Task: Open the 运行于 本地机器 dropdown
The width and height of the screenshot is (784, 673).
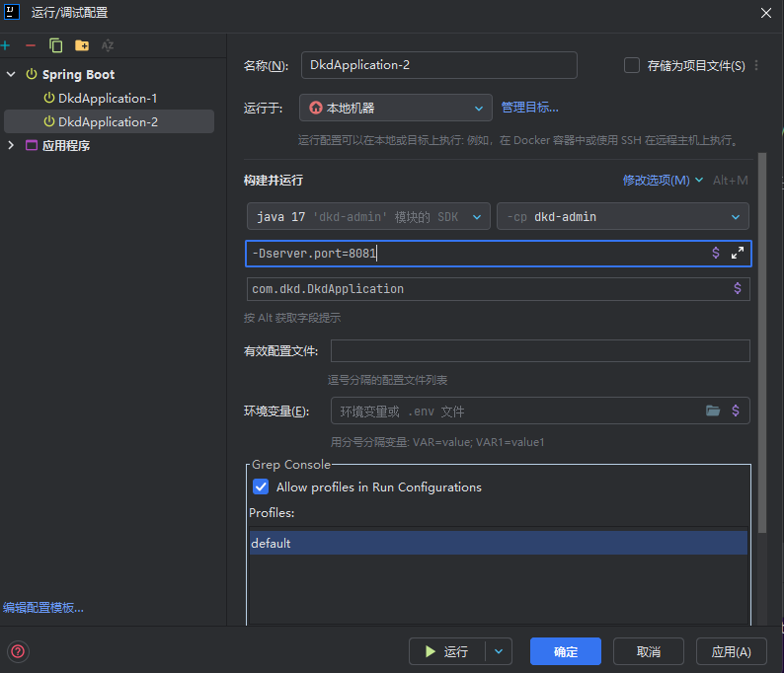Action: coord(396,108)
